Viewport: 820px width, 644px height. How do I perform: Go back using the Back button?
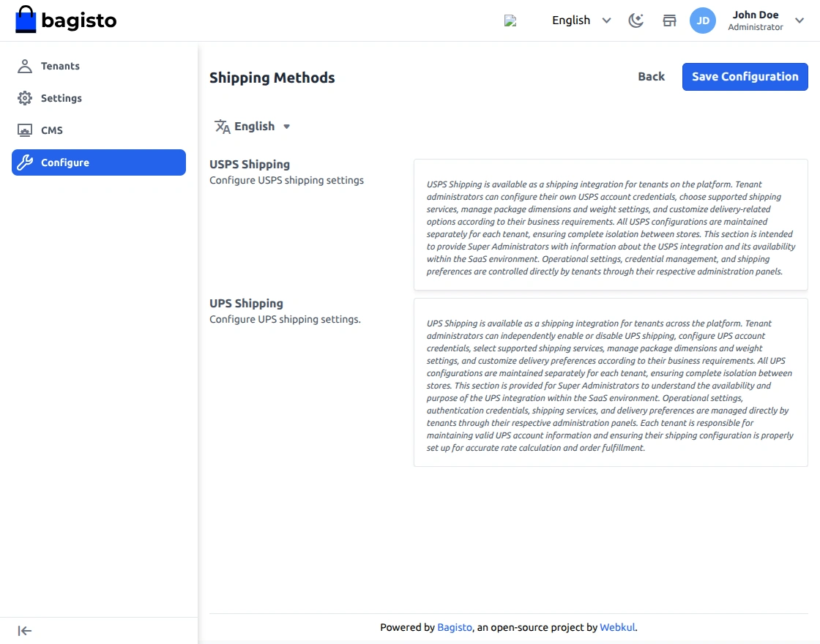[651, 77]
